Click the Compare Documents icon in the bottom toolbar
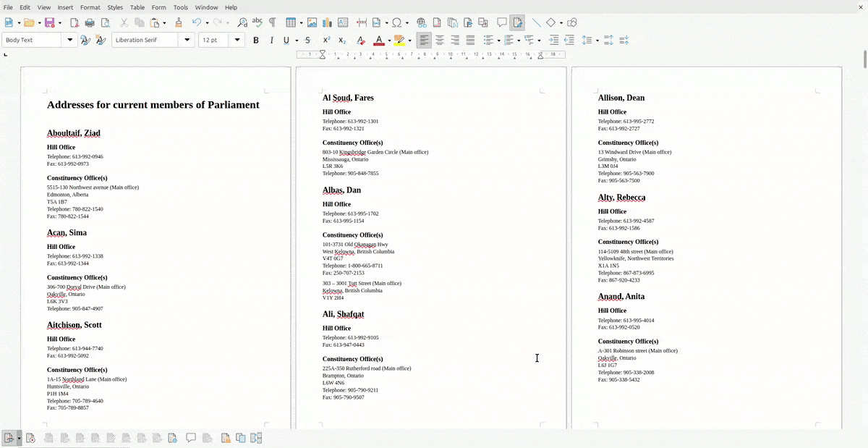 point(241,438)
